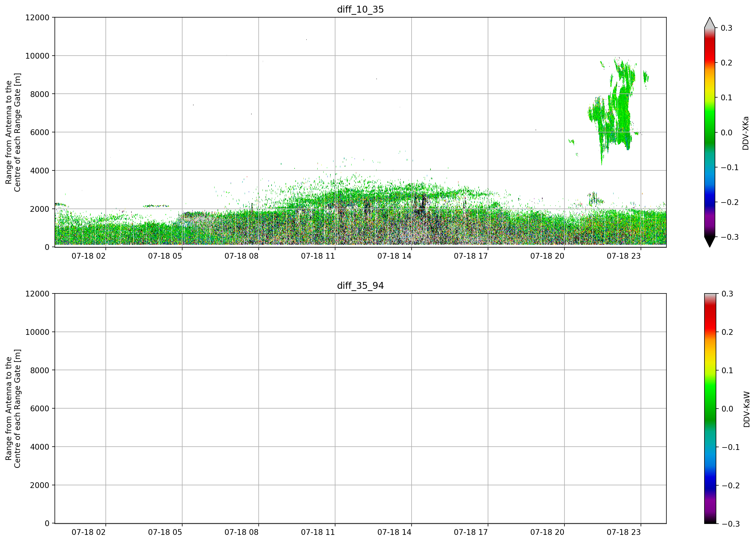Click the '07-18 08' tick label under the bottom plot
This screenshot has width=756, height=542.
point(241,532)
